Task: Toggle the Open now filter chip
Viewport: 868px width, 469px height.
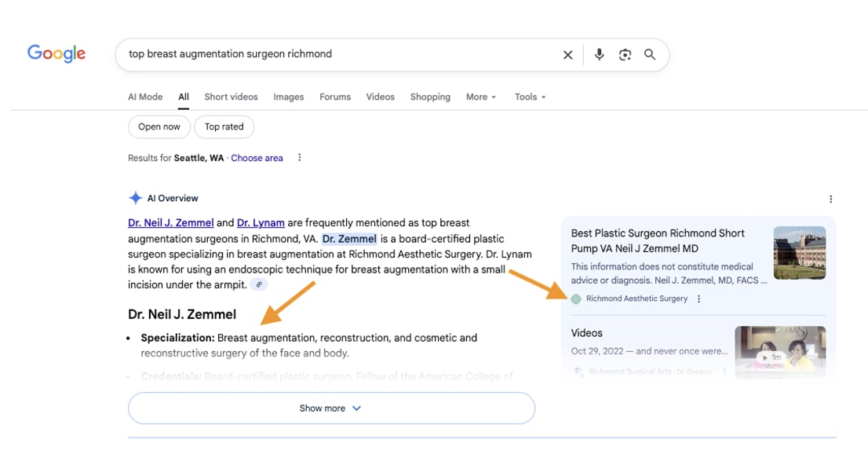Action: pos(159,126)
